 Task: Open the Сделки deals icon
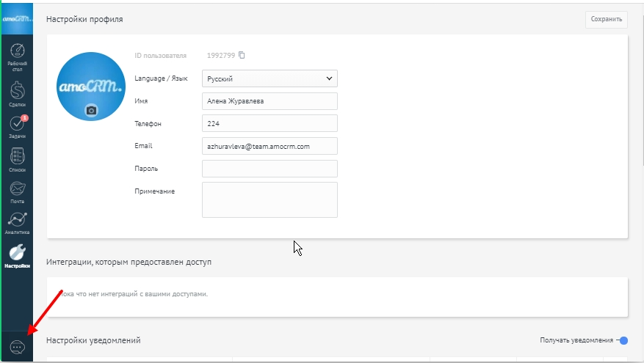pos(18,92)
